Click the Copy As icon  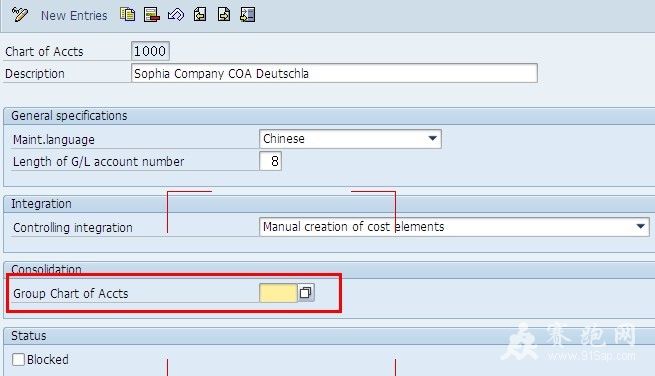pyautogui.click(x=127, y=15)
